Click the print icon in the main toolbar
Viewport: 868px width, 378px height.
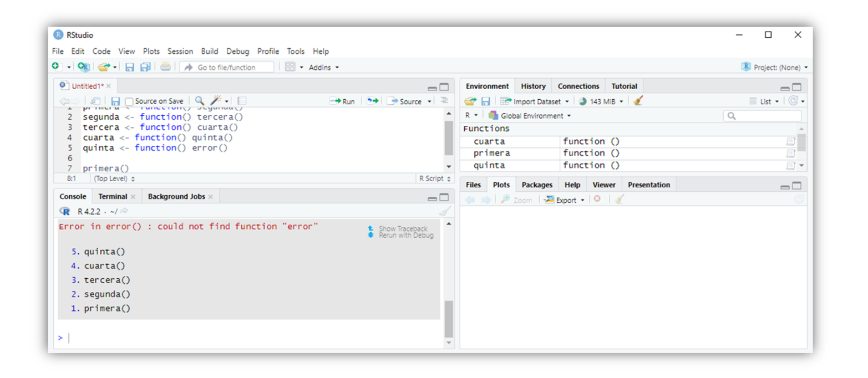[165, 67]
